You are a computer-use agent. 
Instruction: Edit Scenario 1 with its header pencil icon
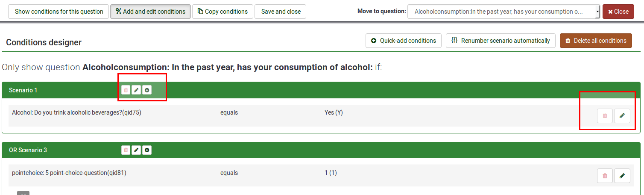(x=136, y=90)
